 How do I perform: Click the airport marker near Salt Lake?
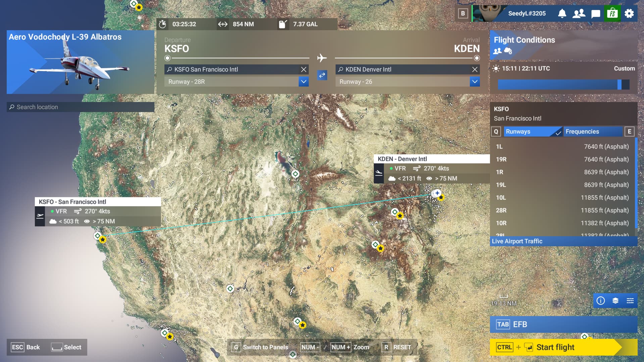[x=295, y=174]
